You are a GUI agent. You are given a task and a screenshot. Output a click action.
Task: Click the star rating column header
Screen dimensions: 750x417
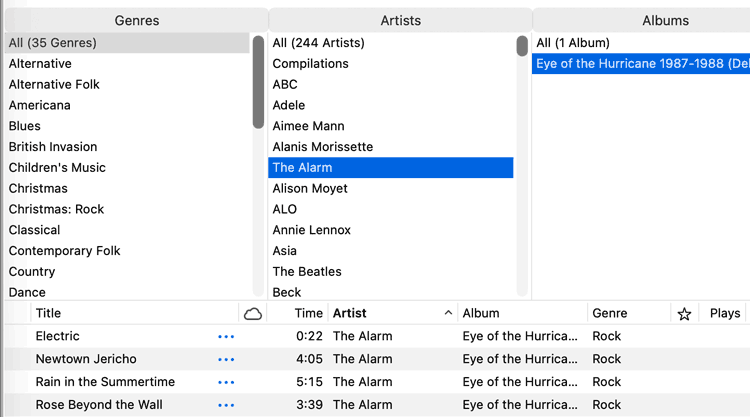(684, 314)
